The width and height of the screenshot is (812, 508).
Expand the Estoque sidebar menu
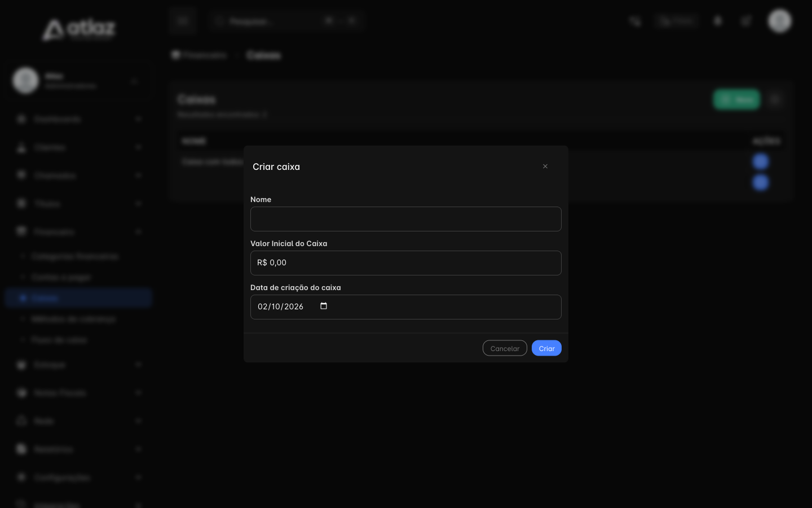click(79, 365)
